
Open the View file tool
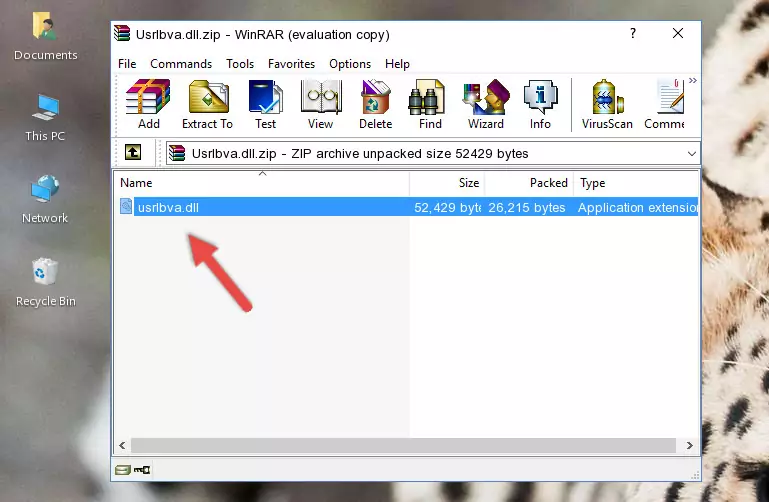(321, 104)
